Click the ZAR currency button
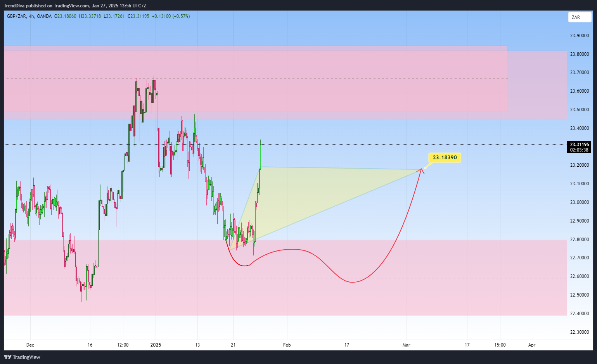This screenshot has height=364, width=597. coord(580,17)
